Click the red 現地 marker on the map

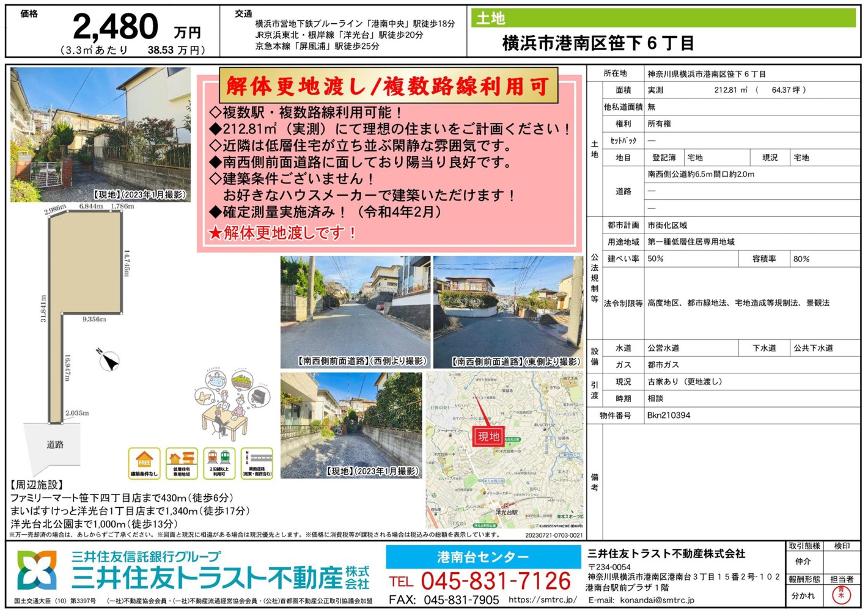pyautogui.click(x=488, y=436)
